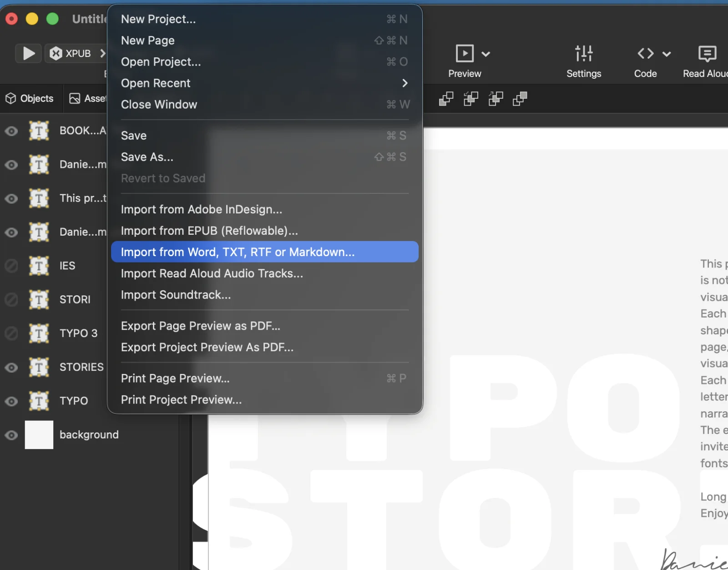Choose Close Window menu item
The image size is (728, 570).
click(264, 105)
